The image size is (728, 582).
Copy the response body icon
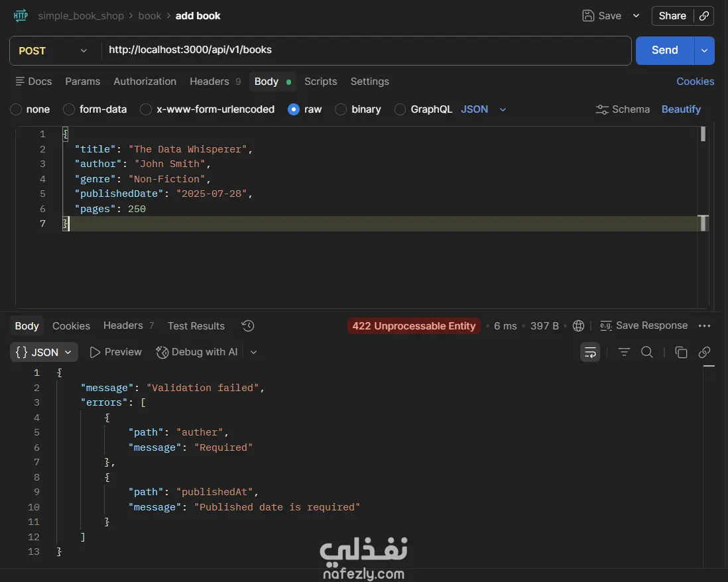[681, 352]
